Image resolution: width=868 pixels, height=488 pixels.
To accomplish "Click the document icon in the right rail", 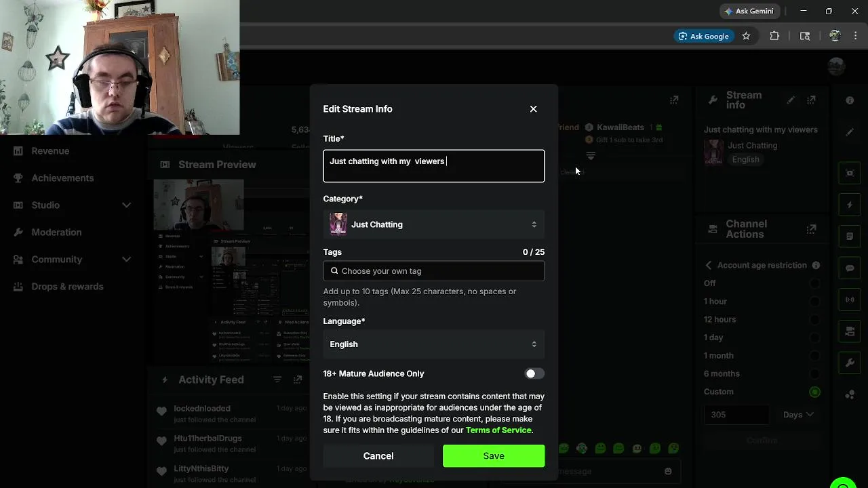I will 850,237.
